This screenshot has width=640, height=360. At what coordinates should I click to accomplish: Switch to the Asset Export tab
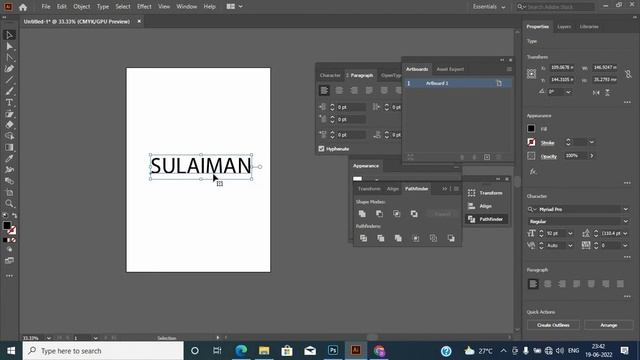[450, 69]
